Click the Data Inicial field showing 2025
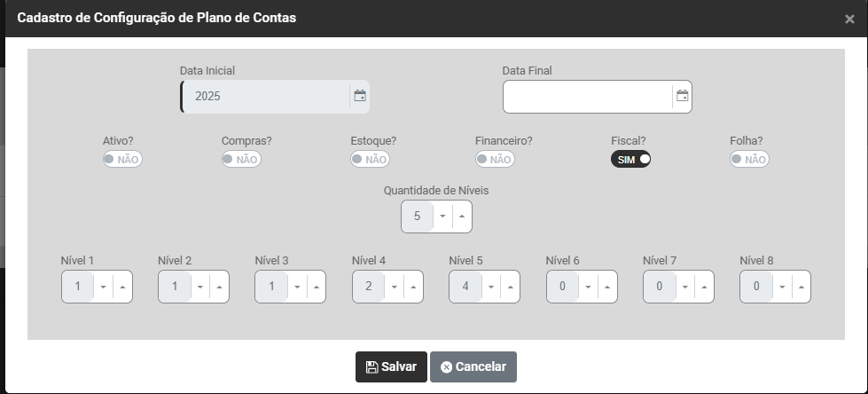868x394 pixels. [x=264, y=96]
